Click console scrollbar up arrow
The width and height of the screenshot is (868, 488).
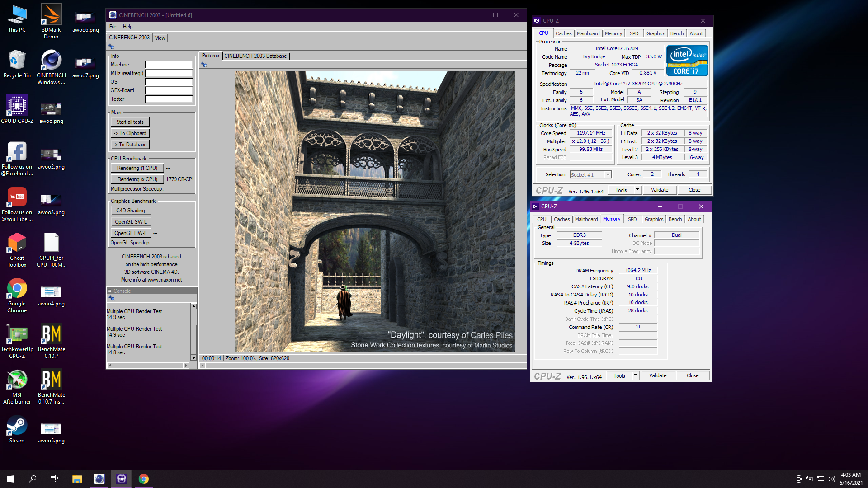click(193, 306)
